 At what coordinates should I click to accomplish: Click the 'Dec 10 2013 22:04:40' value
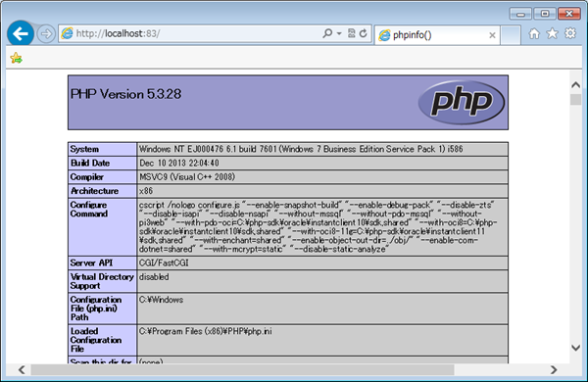point(179,163)
